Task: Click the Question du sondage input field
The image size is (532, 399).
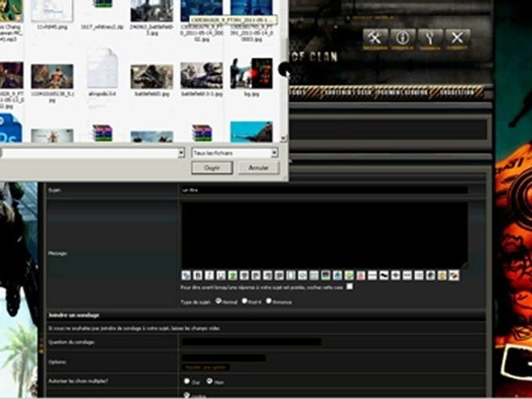Action: [252, 342]
